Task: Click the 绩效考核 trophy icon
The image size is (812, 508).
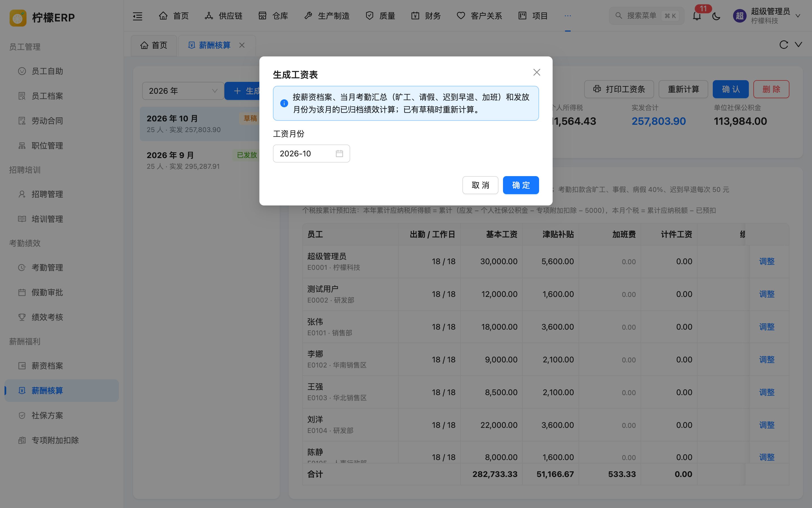Action: click(x=22, y=317)
